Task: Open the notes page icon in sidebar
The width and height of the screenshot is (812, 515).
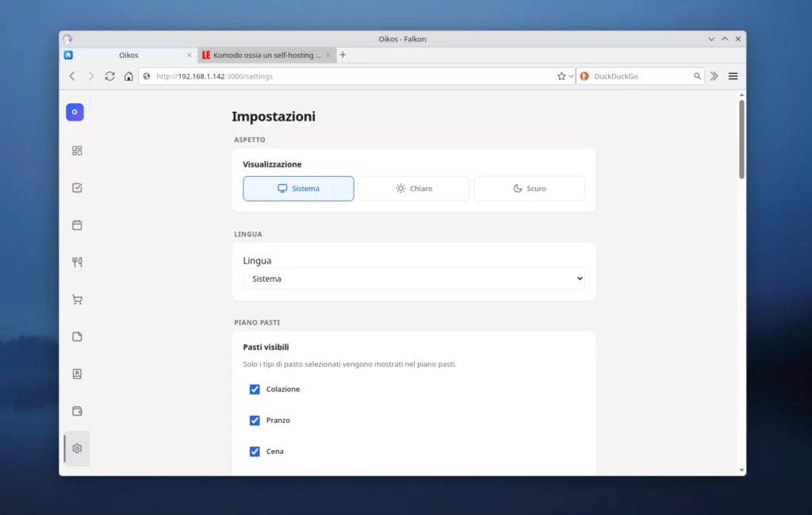Action: (x=77, y=336)
